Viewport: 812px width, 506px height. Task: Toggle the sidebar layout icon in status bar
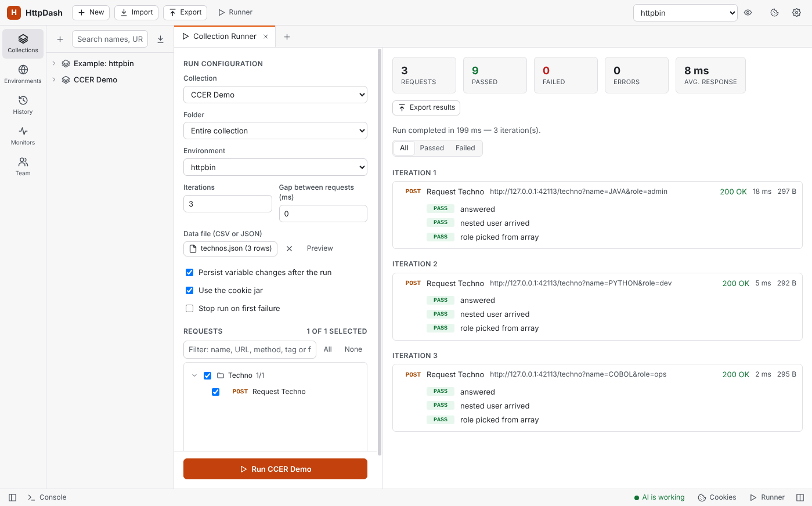pos(13,497)
